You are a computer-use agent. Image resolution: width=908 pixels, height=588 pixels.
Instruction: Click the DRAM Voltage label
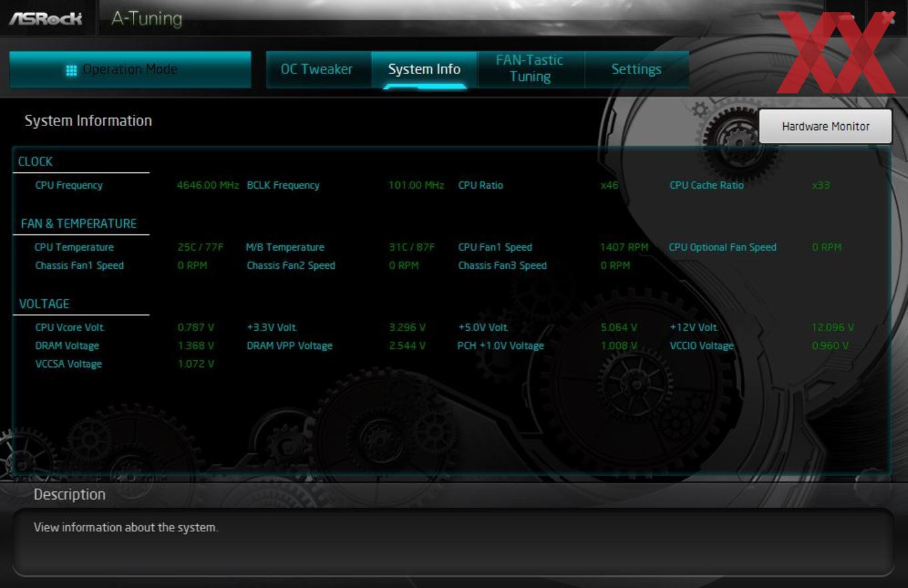tap(67, 345)
